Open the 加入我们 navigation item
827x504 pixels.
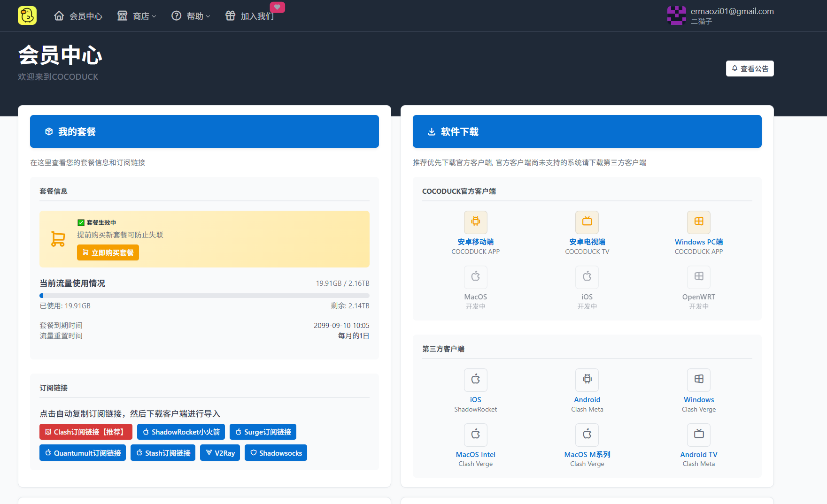[x=250, y=16]
